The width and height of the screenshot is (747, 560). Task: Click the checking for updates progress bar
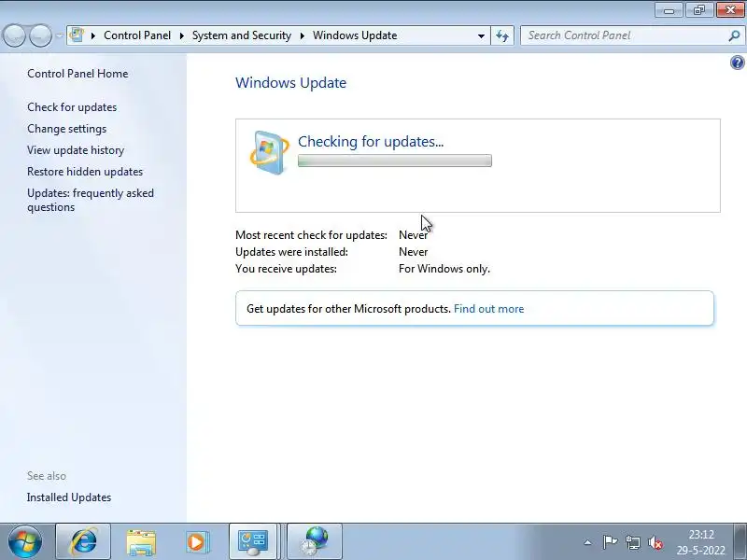(394, 161)
